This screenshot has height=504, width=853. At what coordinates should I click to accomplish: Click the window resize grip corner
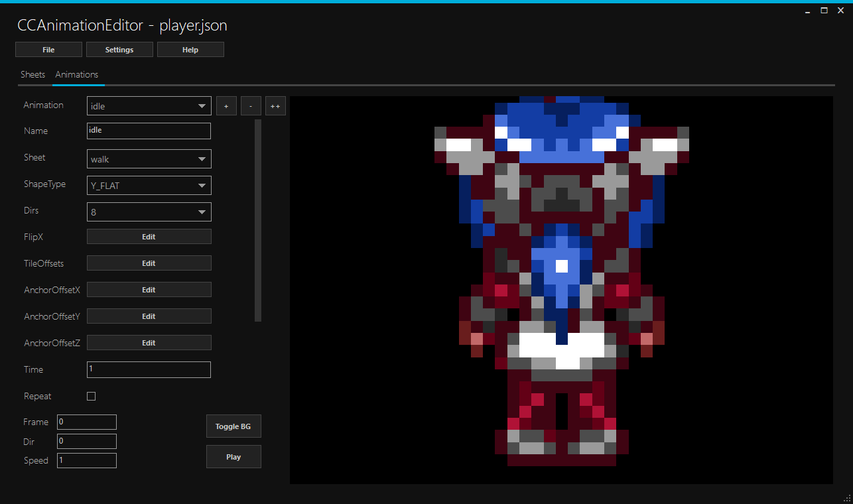coord(848,499)
